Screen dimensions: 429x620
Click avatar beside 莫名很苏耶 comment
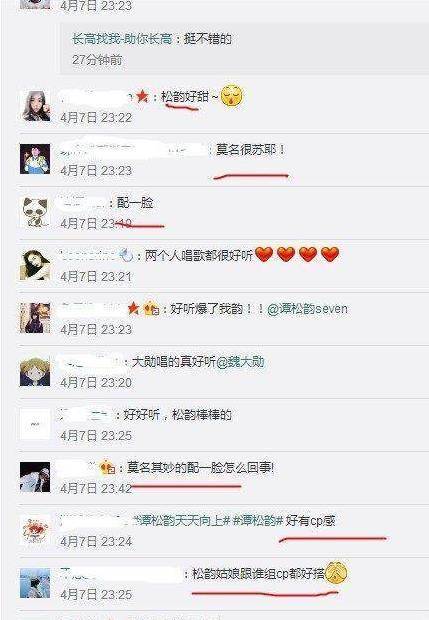coord(35,159)
